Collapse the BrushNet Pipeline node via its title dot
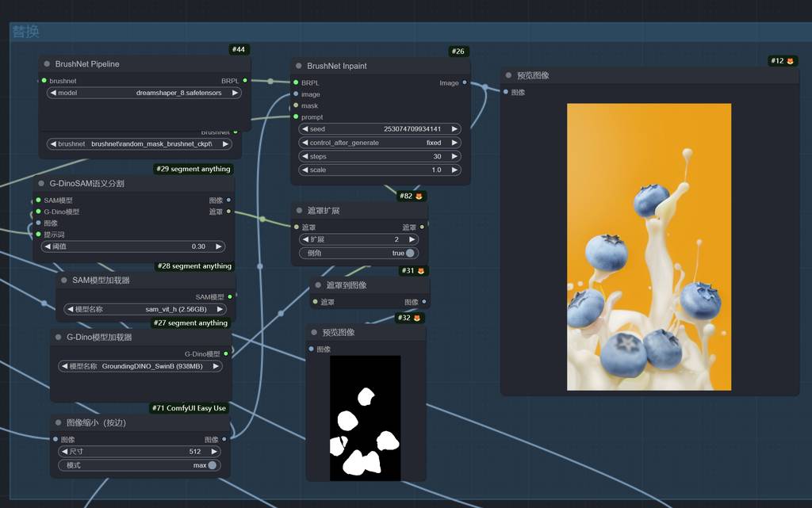 point(48,64)
